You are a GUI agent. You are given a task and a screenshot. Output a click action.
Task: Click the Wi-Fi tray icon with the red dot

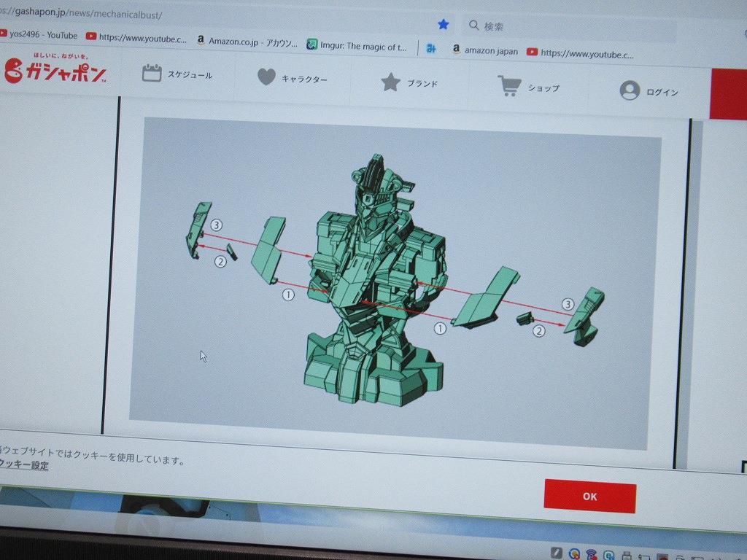591,554
